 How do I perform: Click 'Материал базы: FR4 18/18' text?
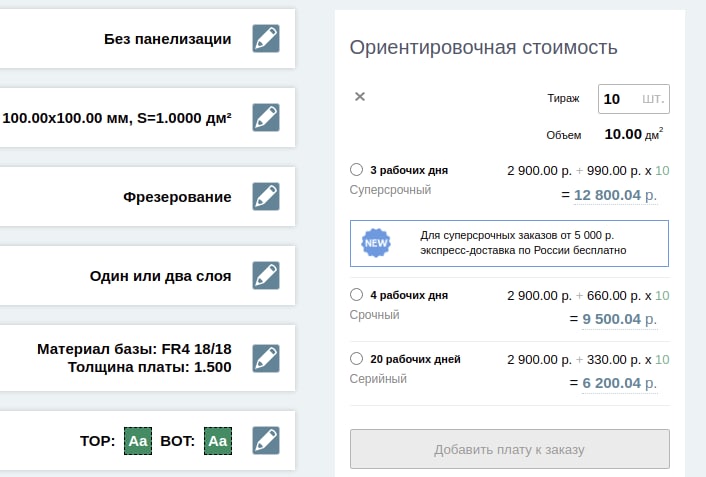(134, 349)
